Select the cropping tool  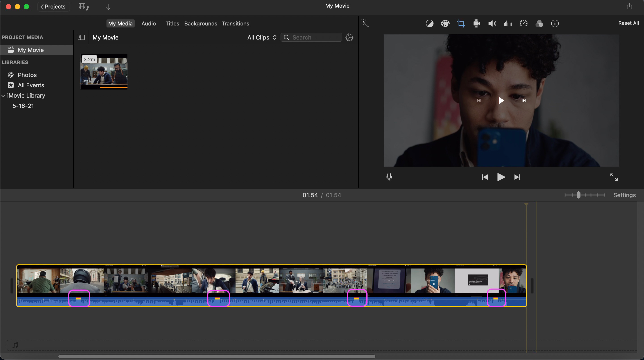tap(461, 23)
